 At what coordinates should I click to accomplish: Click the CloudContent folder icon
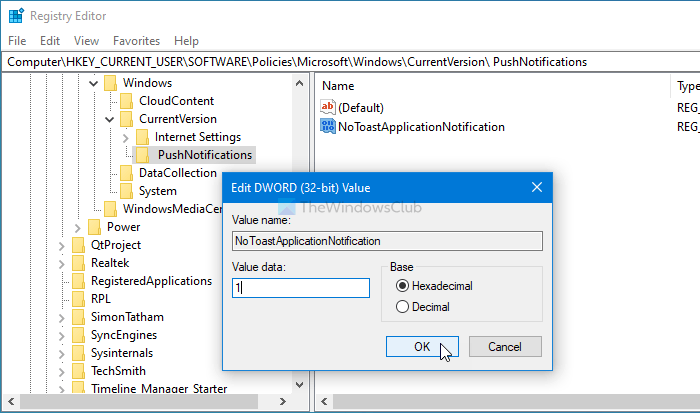126,100
